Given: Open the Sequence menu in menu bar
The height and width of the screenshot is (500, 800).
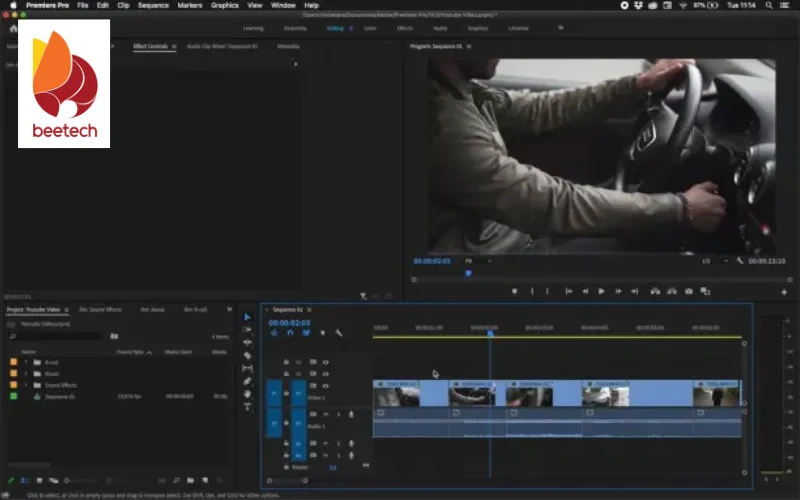Looking at the screenshot, I should pos(153,5).
